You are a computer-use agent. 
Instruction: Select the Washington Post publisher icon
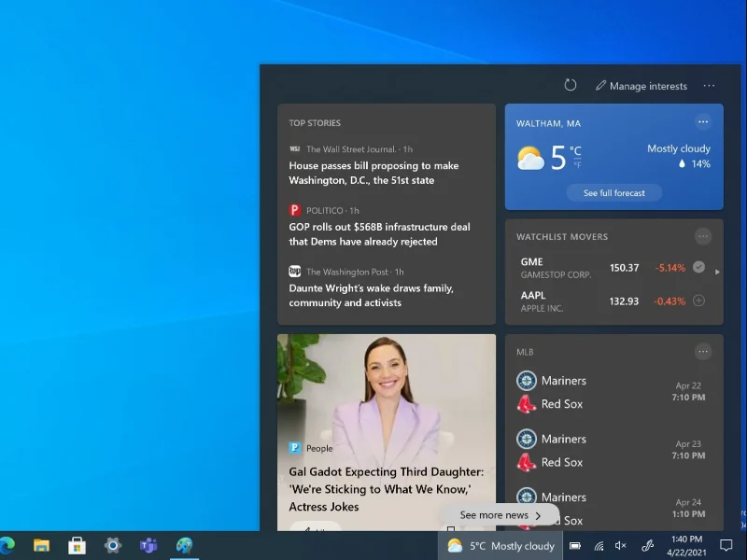click(x=292, y=271)
